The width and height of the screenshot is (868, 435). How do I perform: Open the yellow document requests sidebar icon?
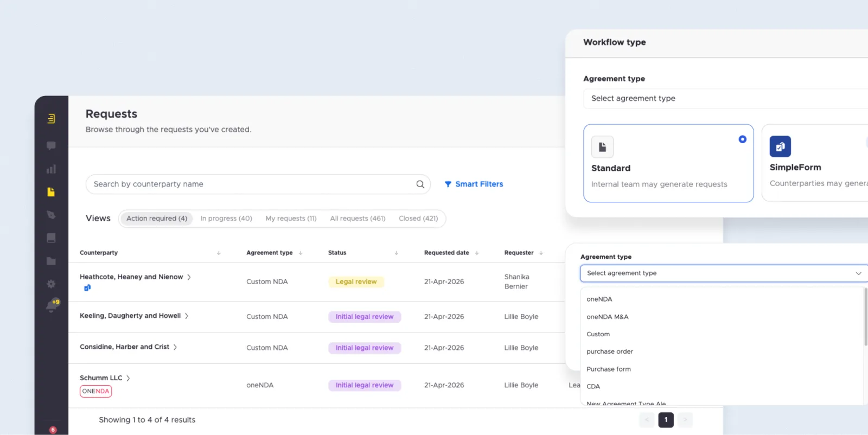coord(51,192)
